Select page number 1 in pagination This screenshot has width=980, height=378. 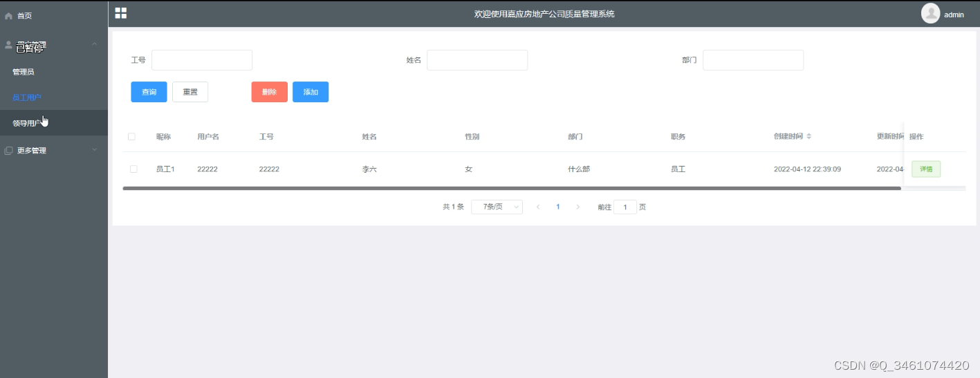pos(558,207)
